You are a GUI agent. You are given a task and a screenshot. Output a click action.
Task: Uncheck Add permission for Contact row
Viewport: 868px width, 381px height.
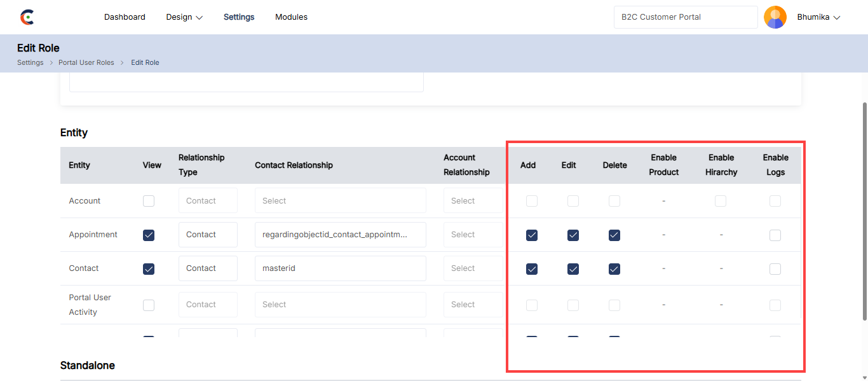click(x=532, y=269)
